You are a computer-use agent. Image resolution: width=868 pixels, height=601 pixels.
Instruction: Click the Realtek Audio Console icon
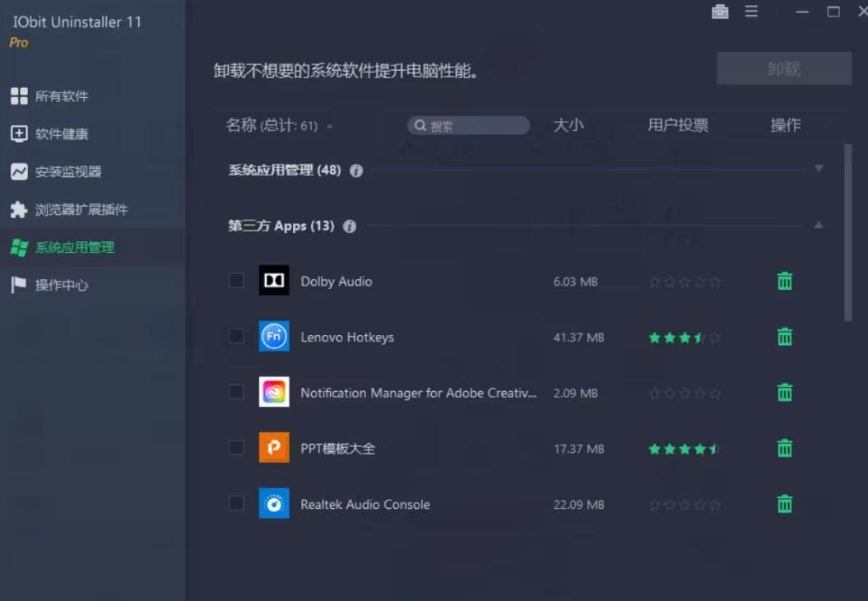(274, 504)
